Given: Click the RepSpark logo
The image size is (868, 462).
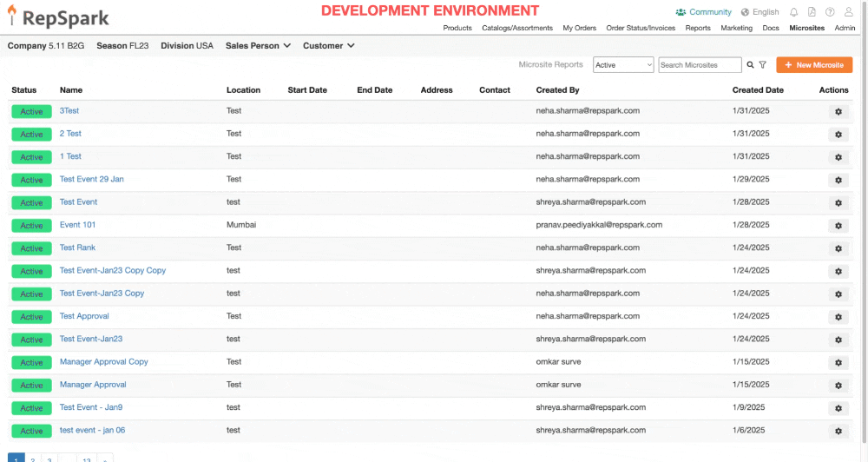Looking at the screenshot, I should tap(58, 16).
